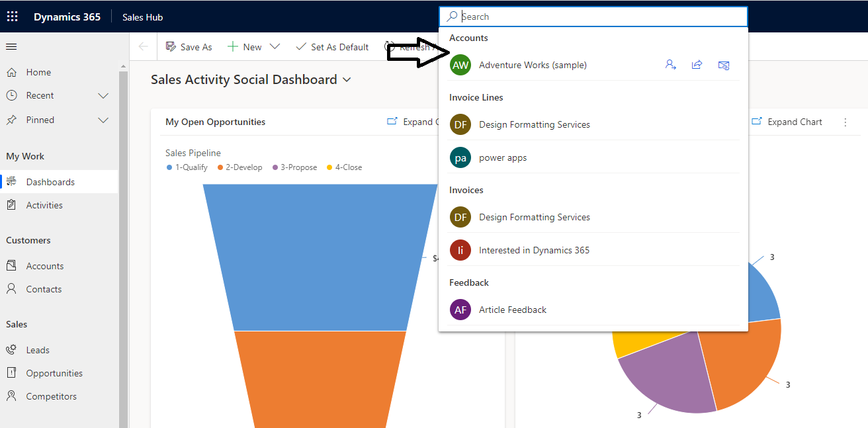Click the pa avatar for power apps
The height and width of the screenshot is (428, 868).
click(460, 157)
